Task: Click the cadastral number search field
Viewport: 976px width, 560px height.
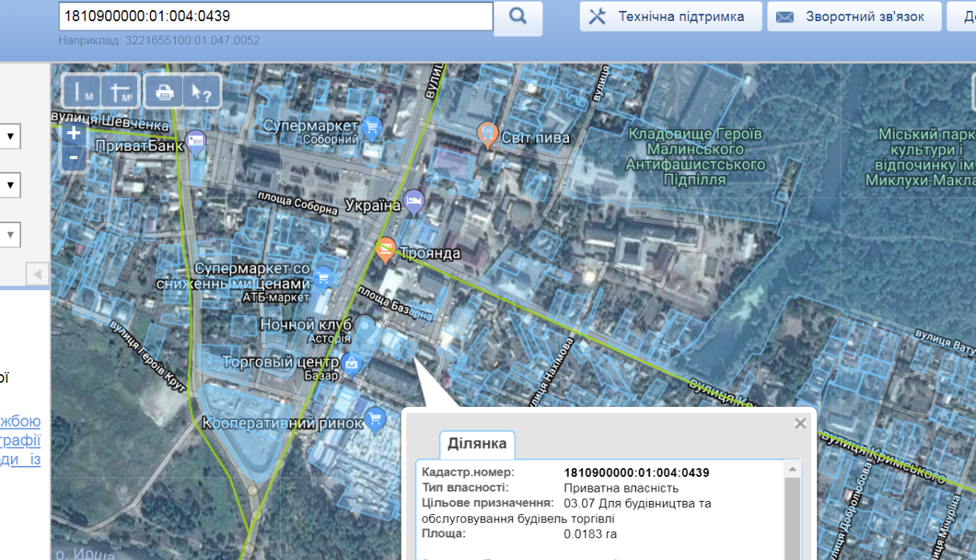Action: (x=276, y=16)
